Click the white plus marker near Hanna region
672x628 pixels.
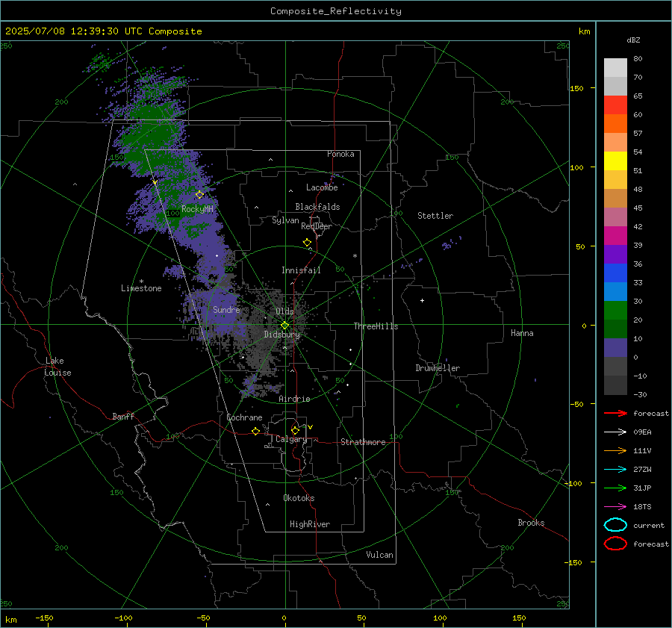(422, 300)
